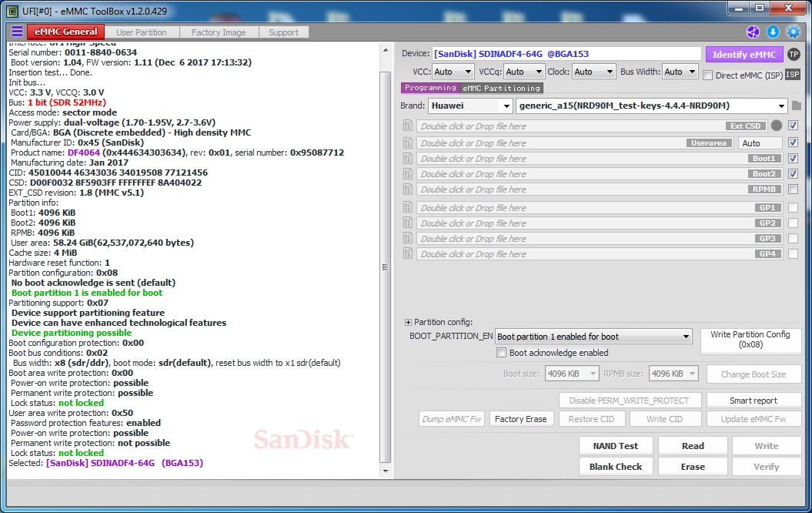The width and height of the screenshot is (812, 513).
Task: Click the log panel scrollbar down arrow
Action: (386, 471)
